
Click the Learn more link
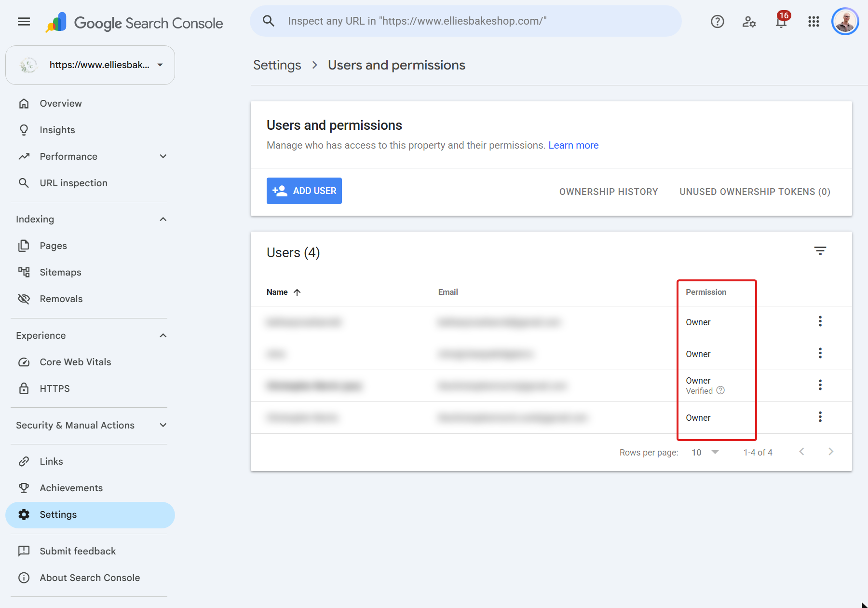coord(573,145)
